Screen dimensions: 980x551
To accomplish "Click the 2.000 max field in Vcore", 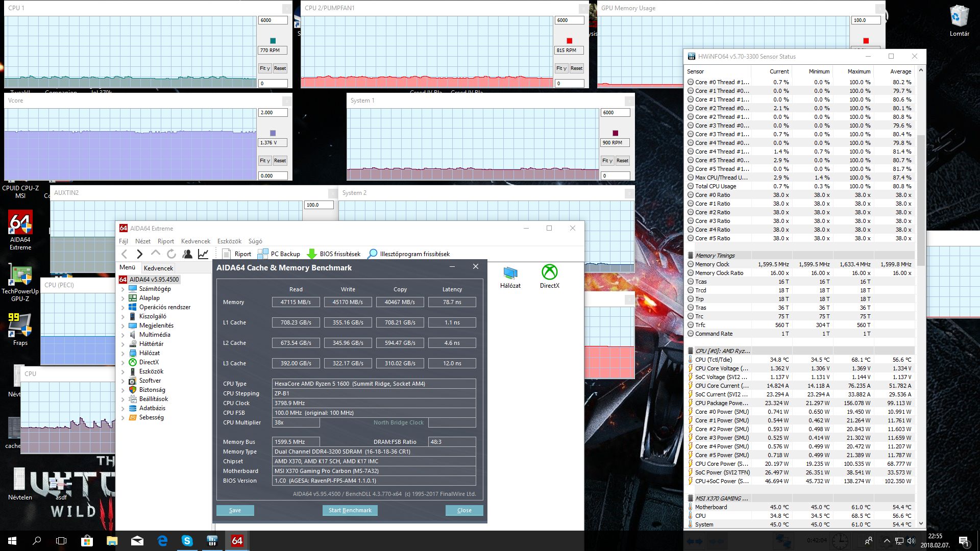I will point(273,113).
